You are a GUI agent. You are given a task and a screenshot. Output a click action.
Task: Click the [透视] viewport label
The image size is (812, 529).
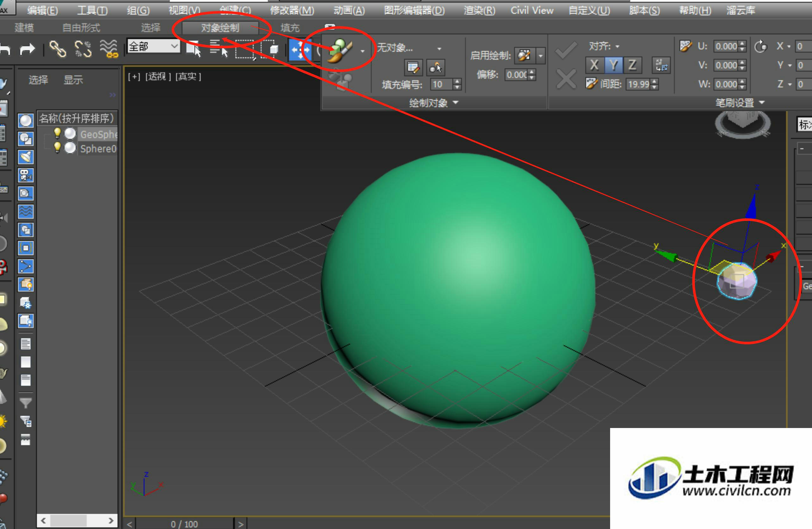pos(158,76)
